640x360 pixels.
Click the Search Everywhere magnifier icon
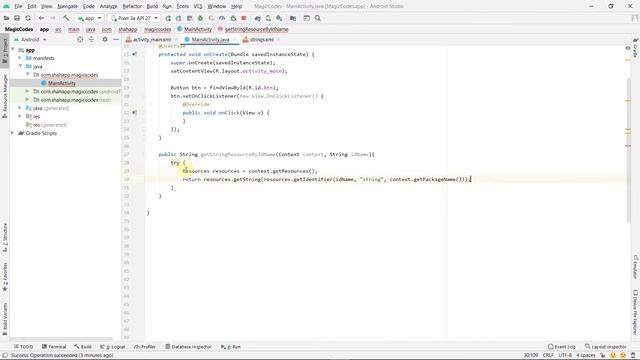[318, 18]
